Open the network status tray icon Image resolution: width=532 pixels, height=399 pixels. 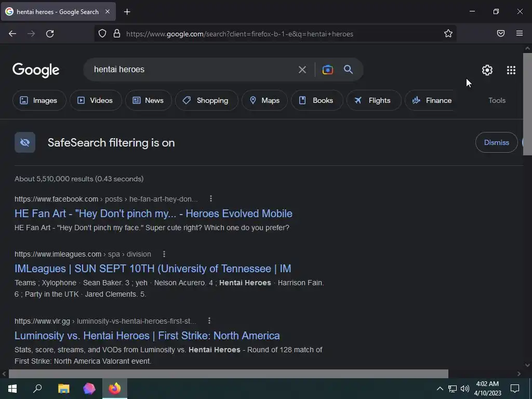pyautogui.click(x=453, y=389)
